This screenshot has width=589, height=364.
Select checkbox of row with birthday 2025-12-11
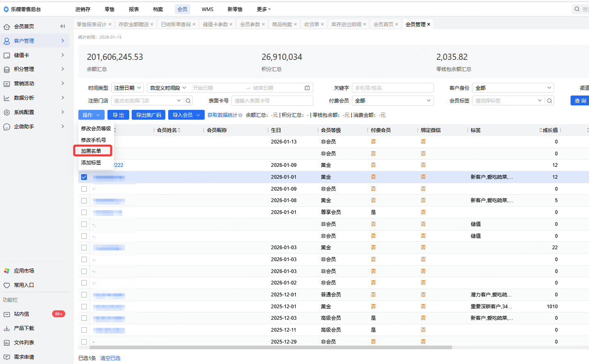[84, 330]
